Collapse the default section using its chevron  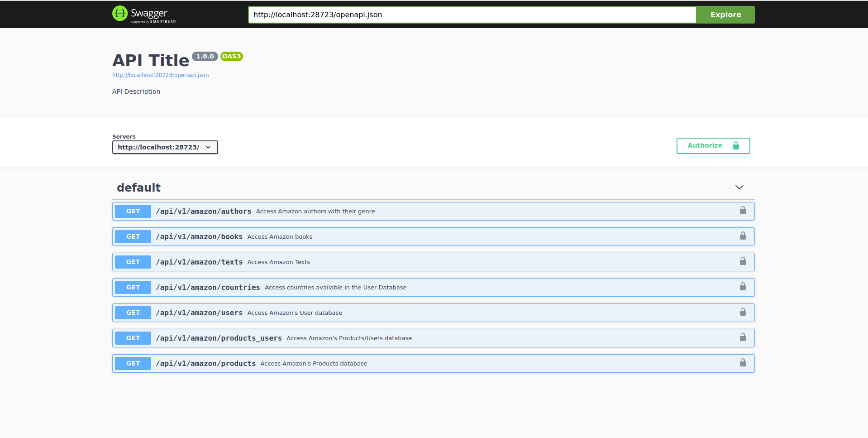(739, 188)
